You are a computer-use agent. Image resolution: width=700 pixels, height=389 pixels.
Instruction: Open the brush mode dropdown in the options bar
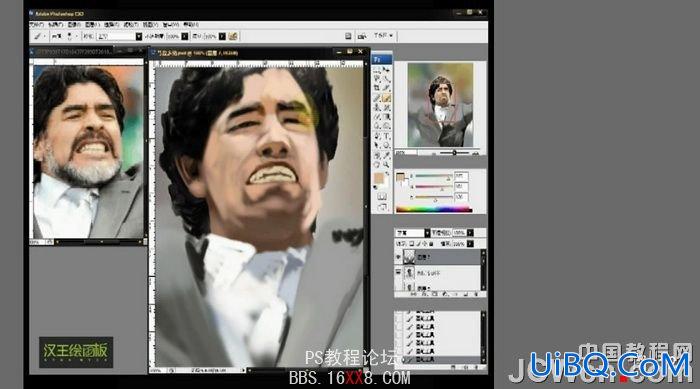tap(120, 36)
